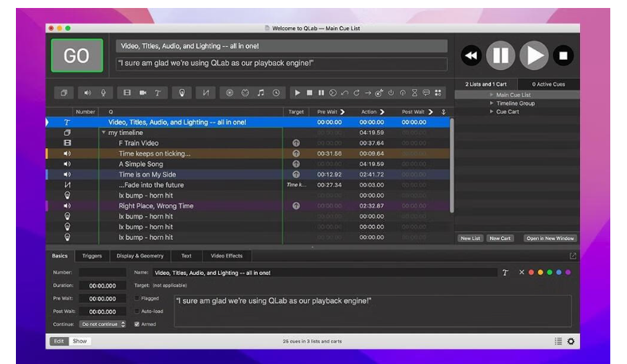Expand Cue Cart in the lists sidebar
Screen dimensions: 627x364
[x=492, y=111]
